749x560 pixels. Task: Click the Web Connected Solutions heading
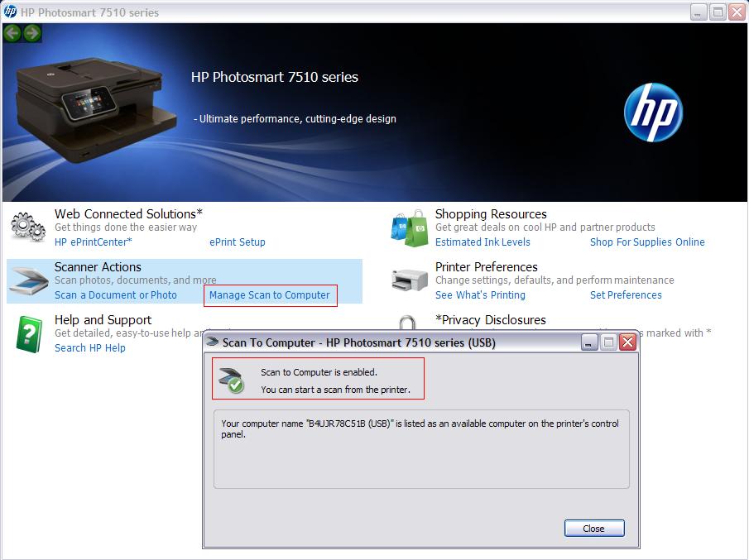tap(128, 214)
